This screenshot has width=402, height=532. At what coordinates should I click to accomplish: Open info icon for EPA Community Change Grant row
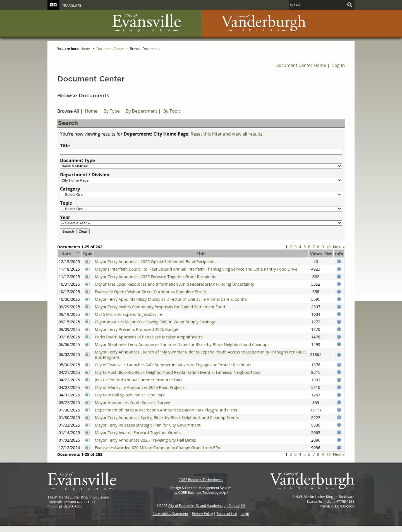(339, 448)
